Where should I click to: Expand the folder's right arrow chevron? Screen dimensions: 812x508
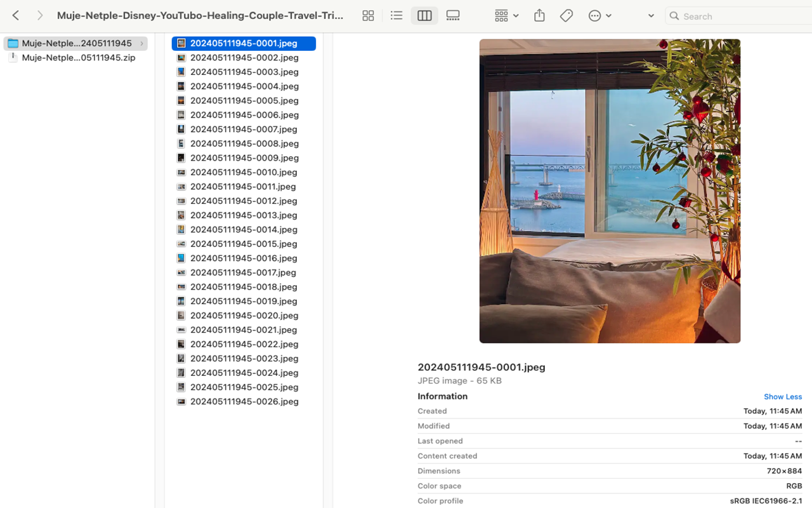(141, 43)
